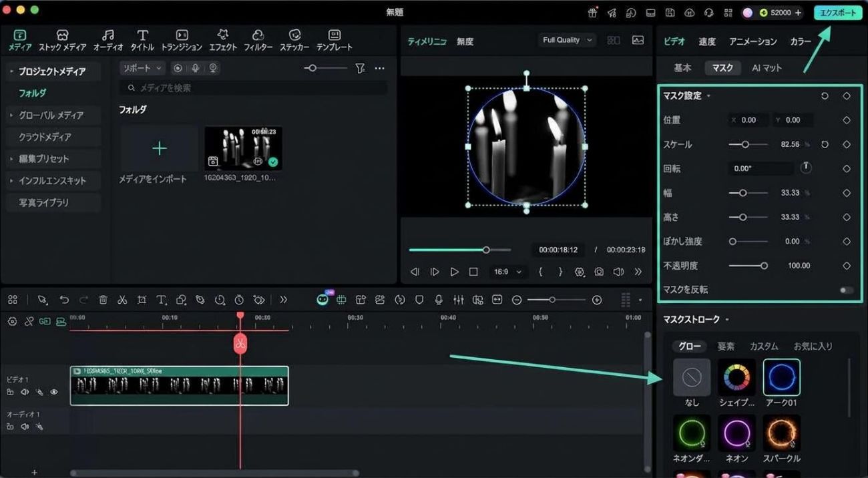This screenshot has width=868, height=478.
Task: Open the three-dot more options in the media panel
Action: point(379,68)
